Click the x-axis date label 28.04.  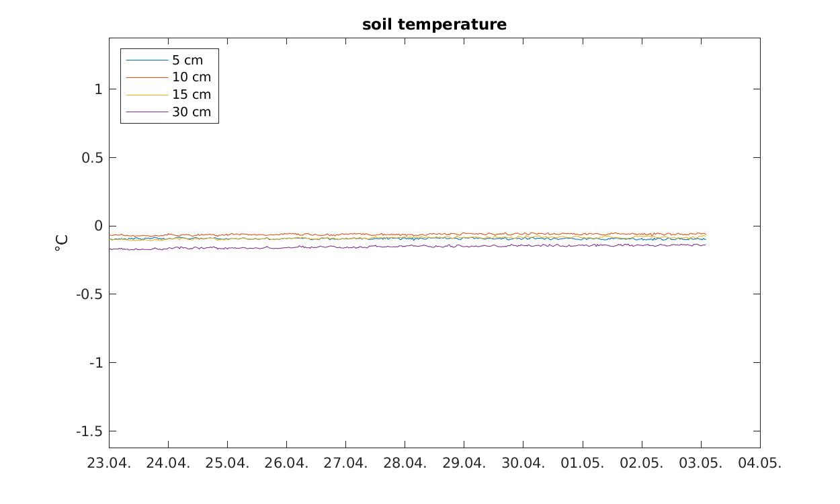(x=405, y=464)
